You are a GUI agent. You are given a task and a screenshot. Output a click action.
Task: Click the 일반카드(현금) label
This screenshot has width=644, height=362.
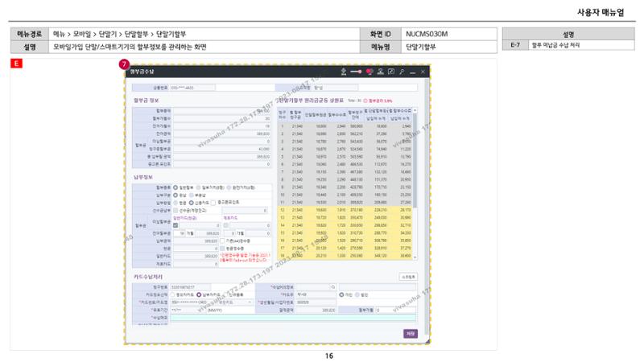[185, 218]
